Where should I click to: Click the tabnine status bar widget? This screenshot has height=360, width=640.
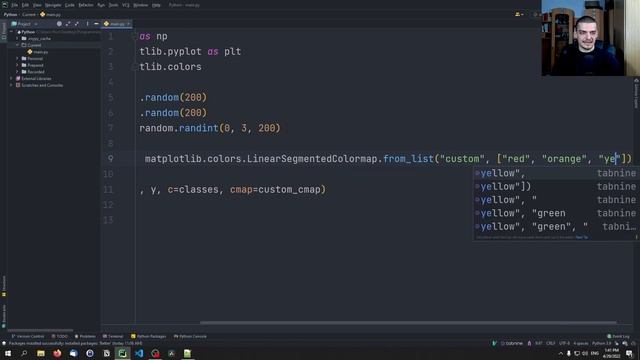coord(511,344)
